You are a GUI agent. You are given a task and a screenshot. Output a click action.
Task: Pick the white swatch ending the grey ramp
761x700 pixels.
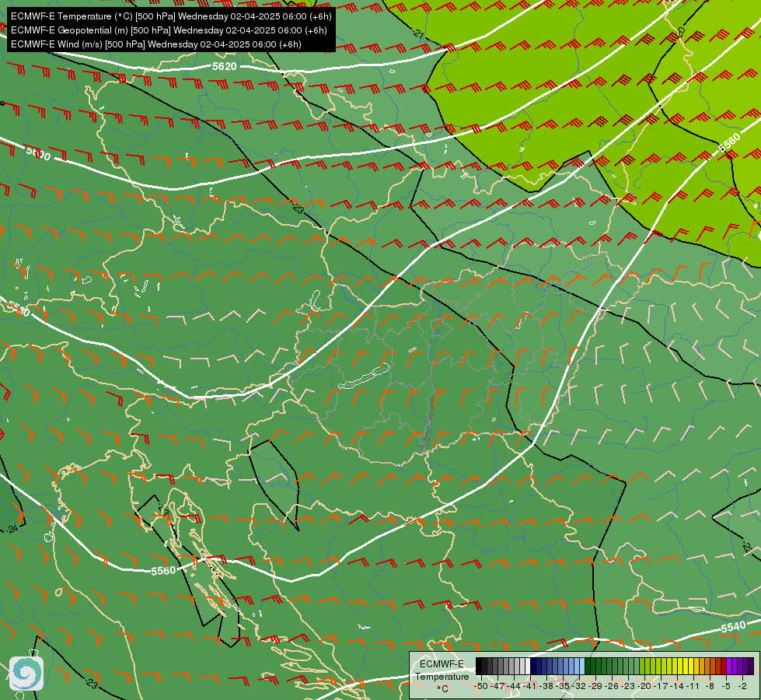(528, 666)
